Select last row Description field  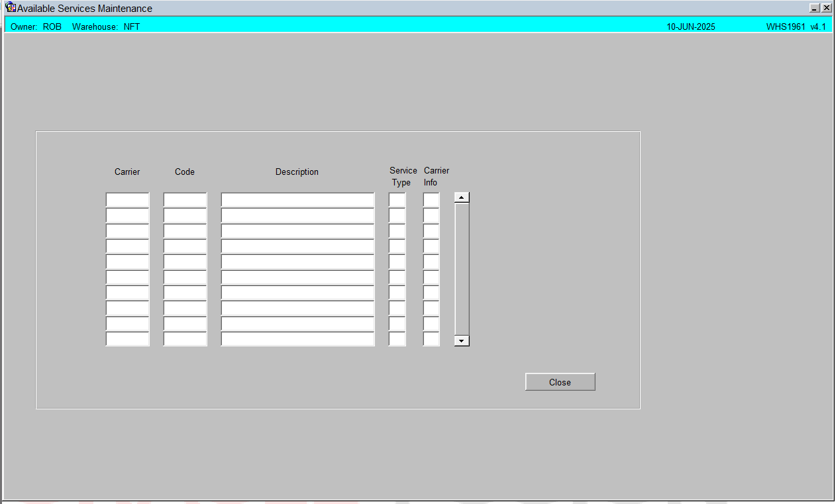coord(297,339)
